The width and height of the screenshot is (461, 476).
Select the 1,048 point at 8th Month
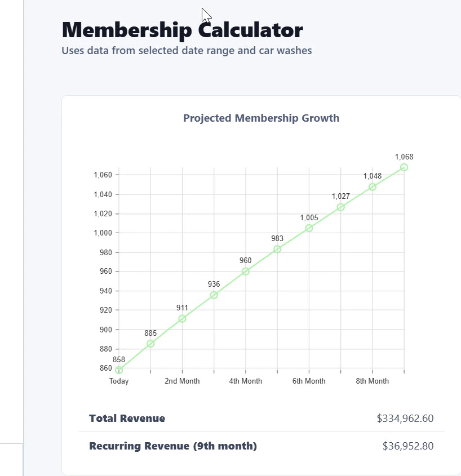[x=373, y=187]
